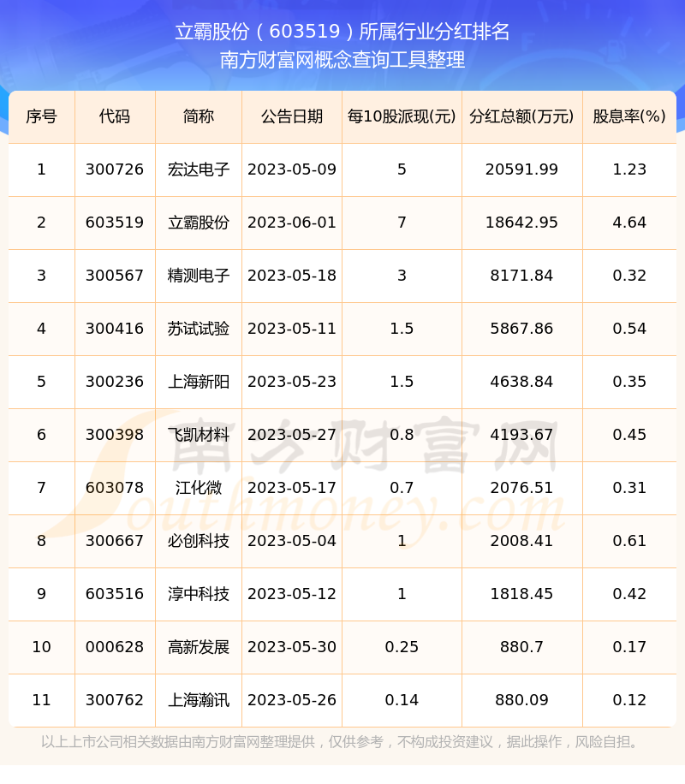Click stock code 000628

click(115, 646)
